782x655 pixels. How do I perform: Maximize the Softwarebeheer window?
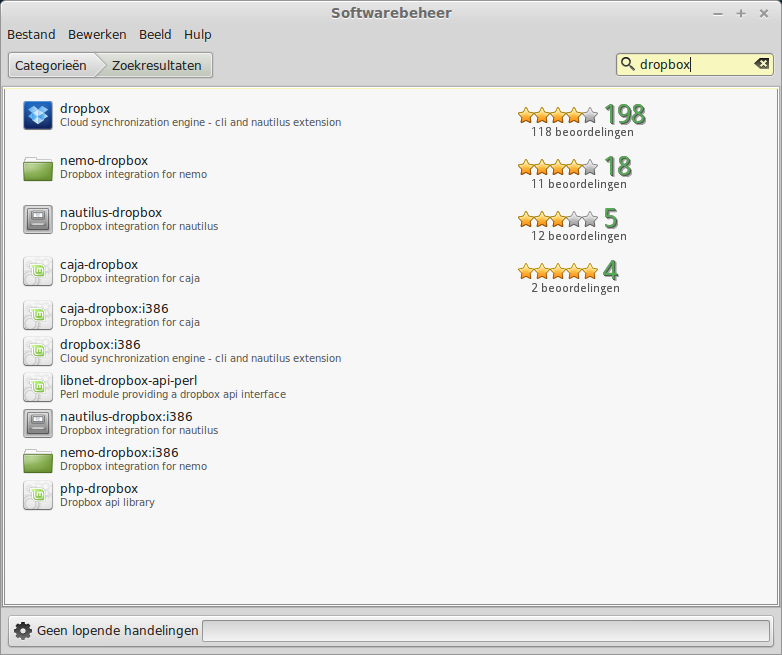click(x=741, y=13)
